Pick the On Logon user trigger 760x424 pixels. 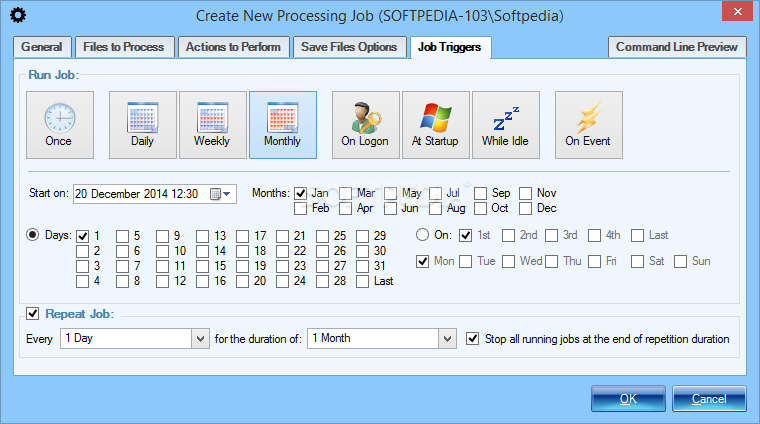click(x=365, y=125)
